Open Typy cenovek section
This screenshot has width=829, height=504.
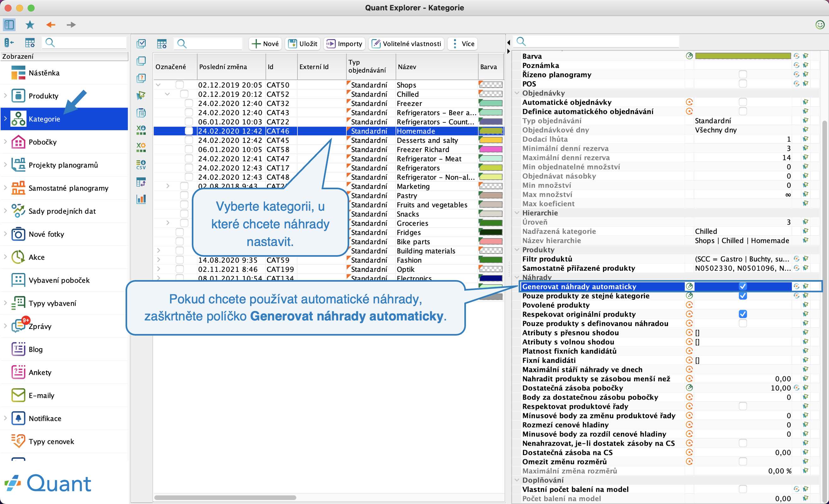(x=64, y=442)
